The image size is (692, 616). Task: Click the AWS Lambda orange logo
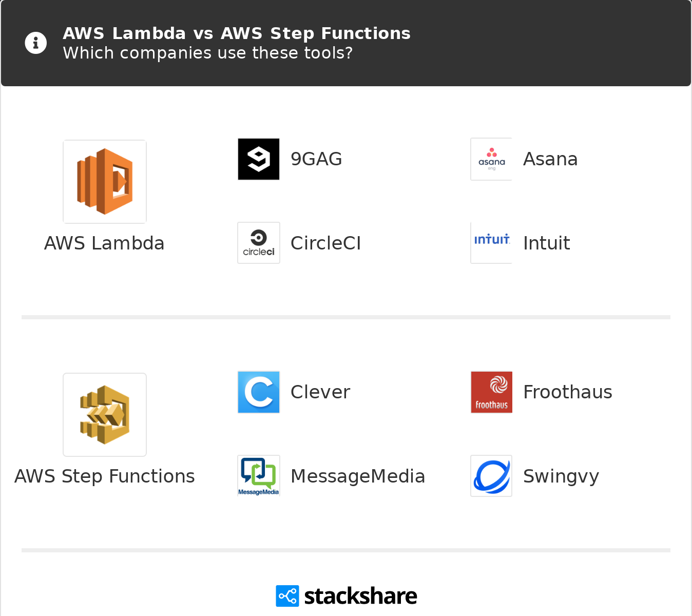105,182
